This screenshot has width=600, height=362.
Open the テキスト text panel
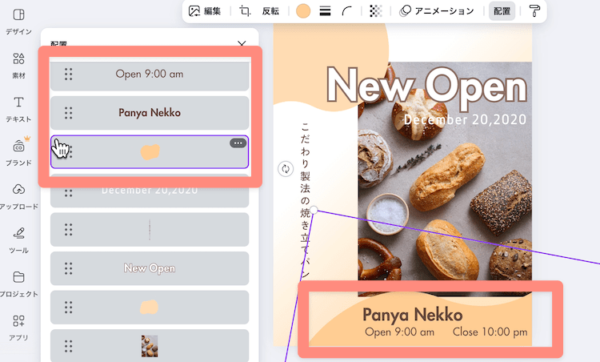click(x=18, y=109)
